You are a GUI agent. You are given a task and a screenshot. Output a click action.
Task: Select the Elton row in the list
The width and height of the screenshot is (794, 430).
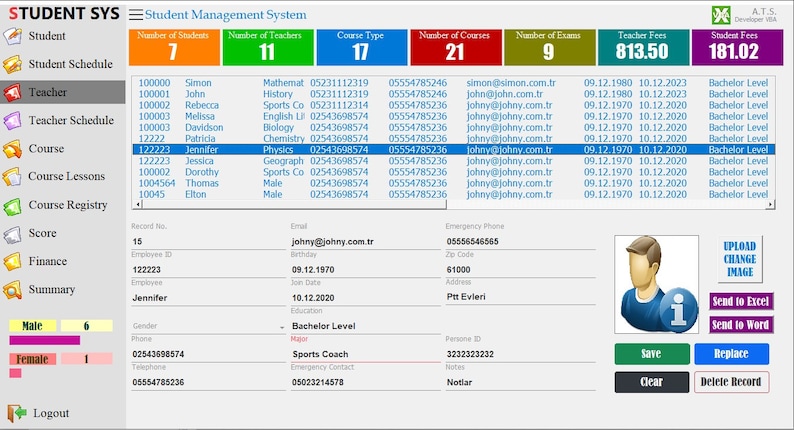pyautogui.click(x=453, y=194)
